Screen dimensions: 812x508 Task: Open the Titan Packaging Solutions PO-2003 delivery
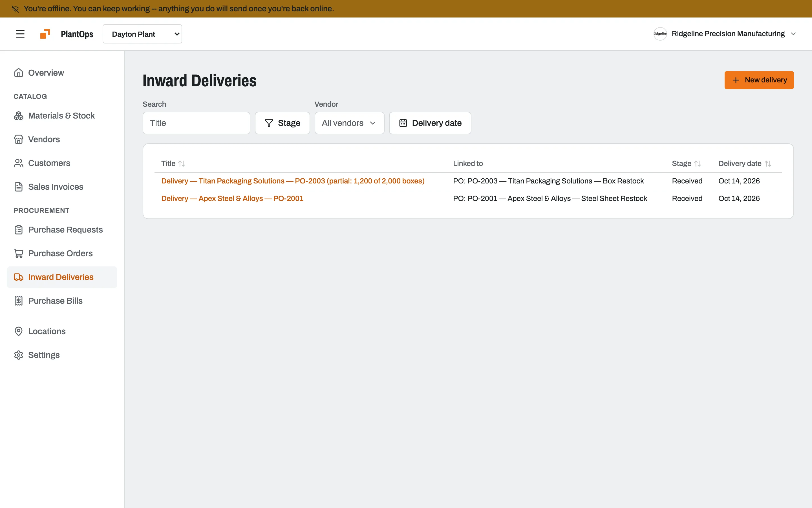pyautogui.click(x=293, y=181)
